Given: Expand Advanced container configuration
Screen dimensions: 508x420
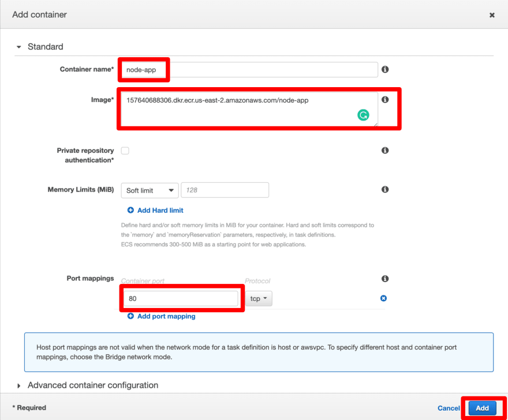Looking at the screenshot, I should pyautogui.click(x=19, y=386).
